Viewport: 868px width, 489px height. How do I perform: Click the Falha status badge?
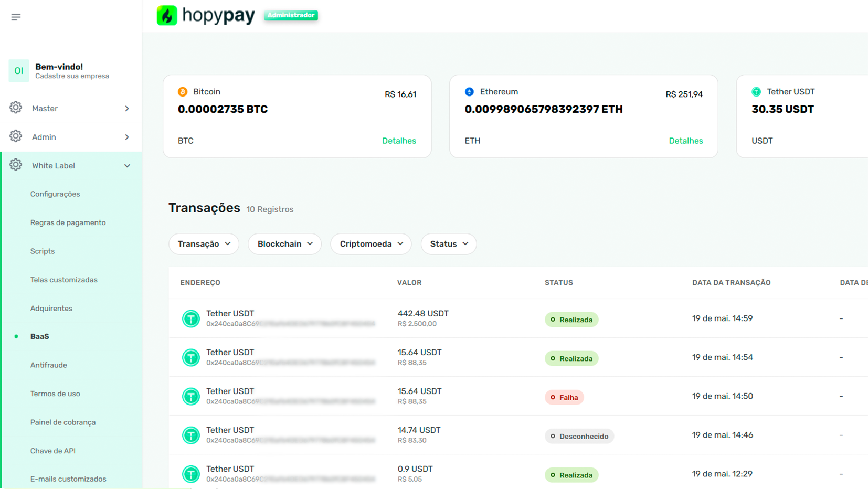click(x=564, y=397)
